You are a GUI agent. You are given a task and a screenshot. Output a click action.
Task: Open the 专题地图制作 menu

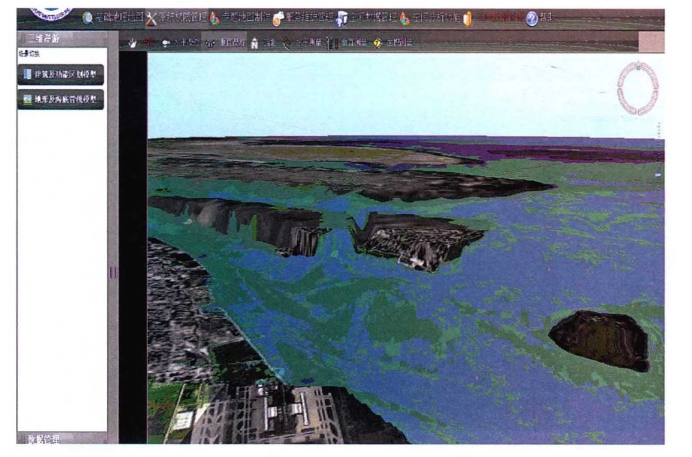pos(240,18)
